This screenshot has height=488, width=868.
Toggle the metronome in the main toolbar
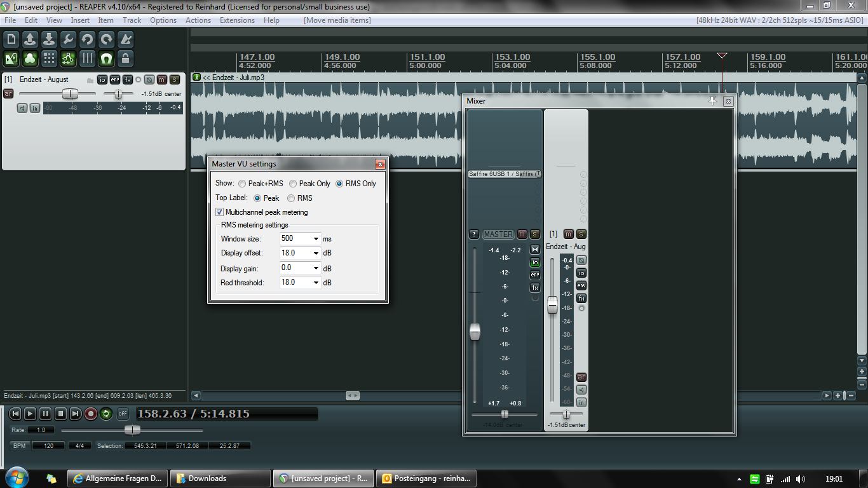coord(125,39)
